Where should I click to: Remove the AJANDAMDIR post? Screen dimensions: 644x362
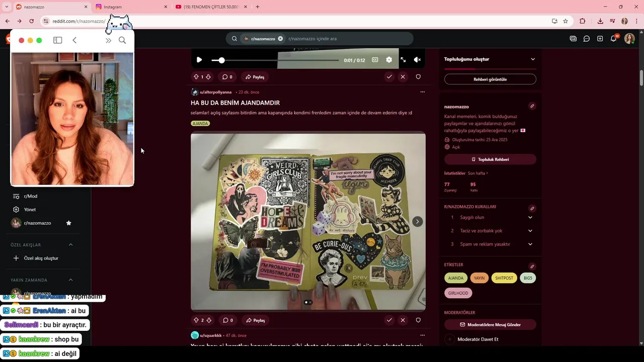click(403, 320)
